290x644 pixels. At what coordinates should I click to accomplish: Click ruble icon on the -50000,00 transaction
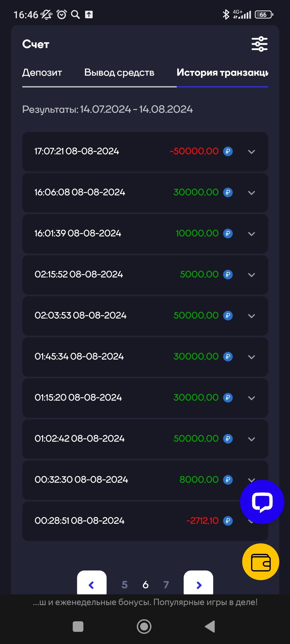coord(228,151)
